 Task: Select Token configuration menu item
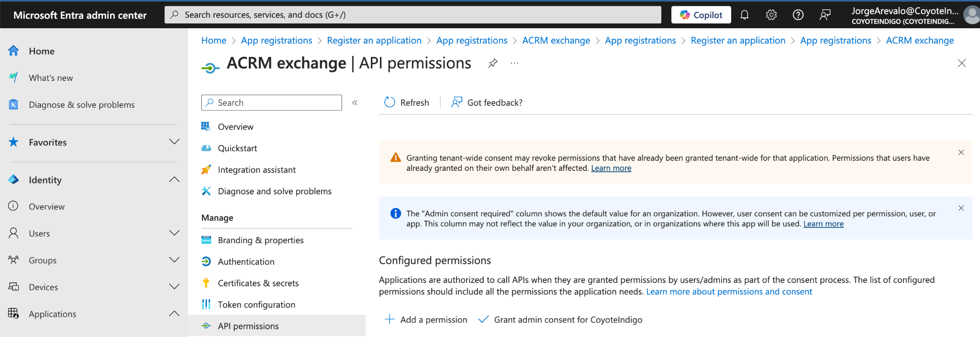(256, 304)
